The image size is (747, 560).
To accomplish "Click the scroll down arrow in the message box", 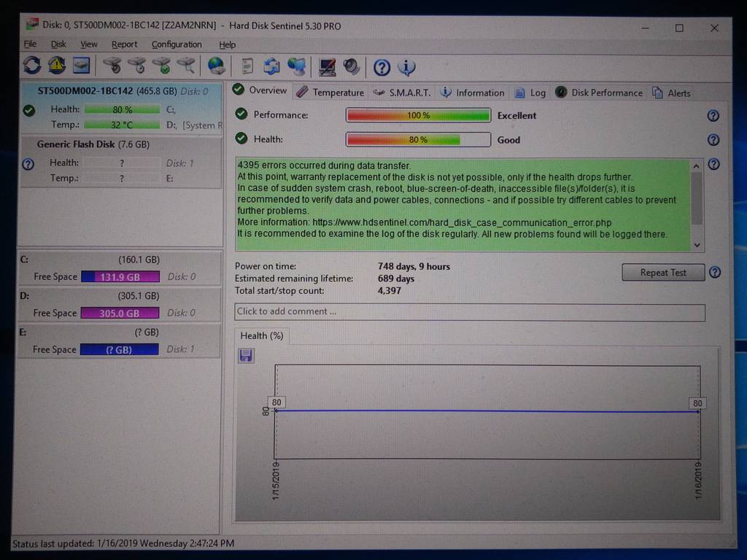I will click(x=697, y=245).
